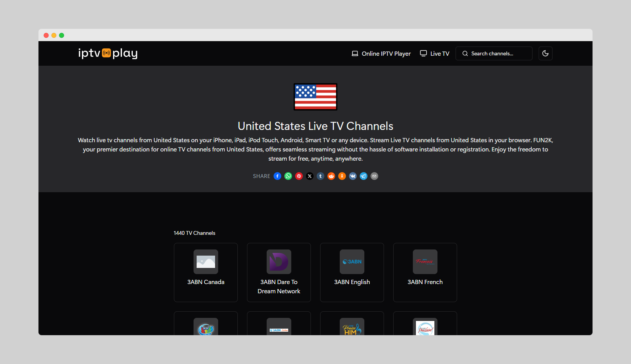Share the page on VK
The width and height of the screenshot is (631, 364).
[353, 176]
